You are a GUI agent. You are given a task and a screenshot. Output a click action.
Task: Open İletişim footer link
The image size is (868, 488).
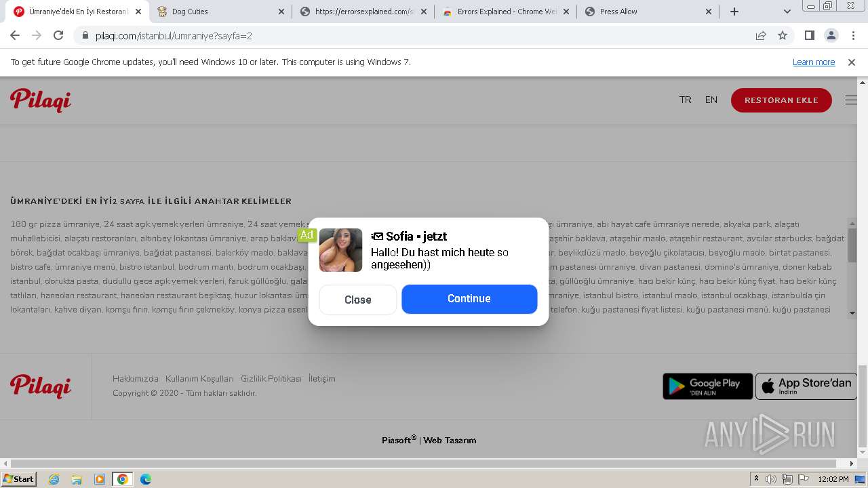pyautogui.click(x=322, y=379)
